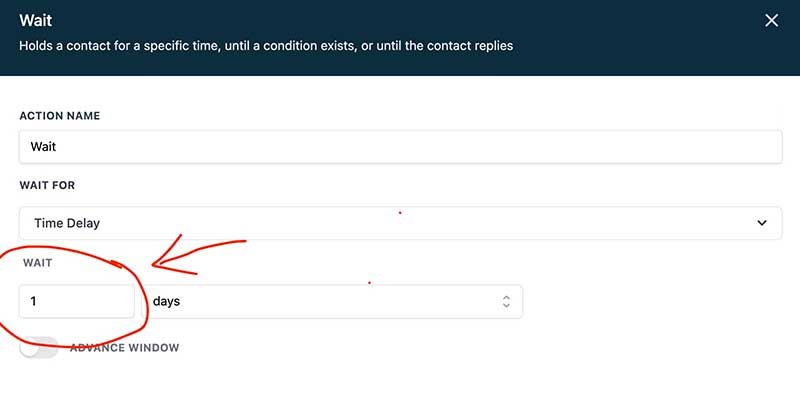Focus the Wait number field containing 1
The image size is (800, 396).
[x=77, y=301]
